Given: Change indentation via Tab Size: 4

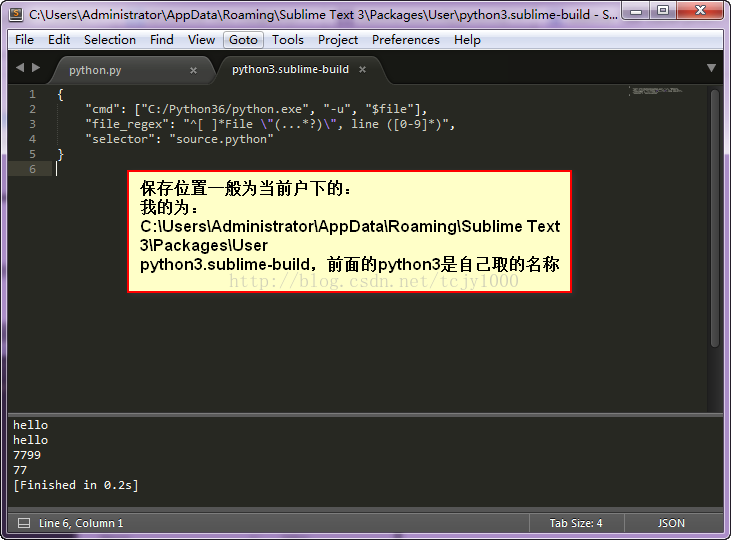Looking at the screenshot, I should (x=576, y=523).
